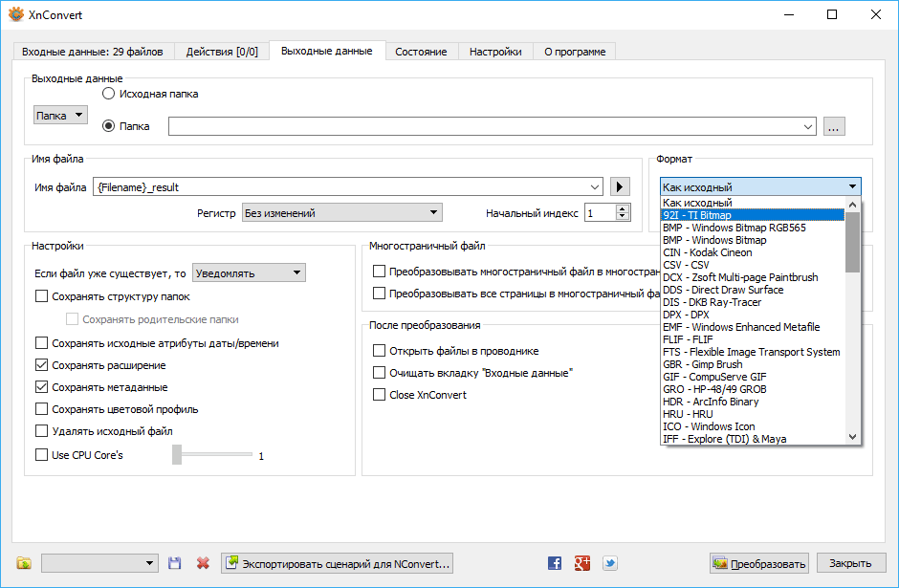
Task: Choose 'FLIF - FLIF' format
Action: (x=753, y=339)
